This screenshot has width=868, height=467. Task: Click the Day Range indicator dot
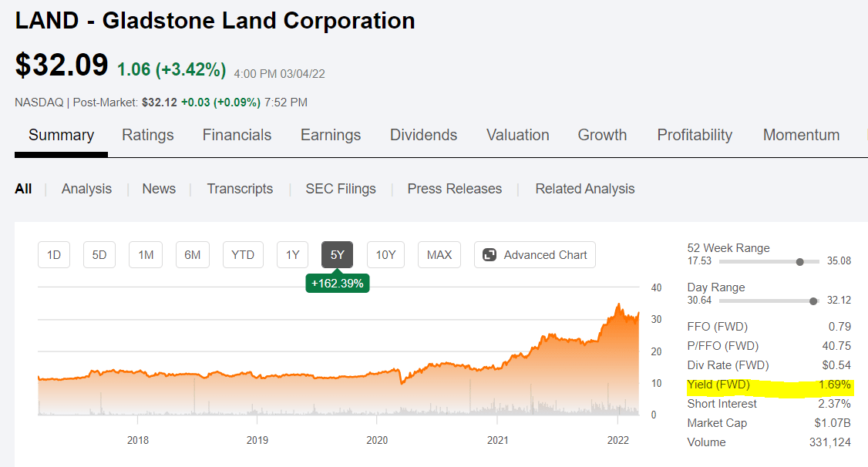tap(814, 301)
